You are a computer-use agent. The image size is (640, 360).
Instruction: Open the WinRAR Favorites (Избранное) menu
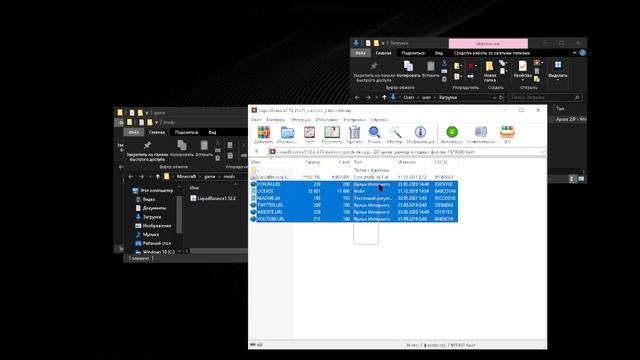click(327, 120)
